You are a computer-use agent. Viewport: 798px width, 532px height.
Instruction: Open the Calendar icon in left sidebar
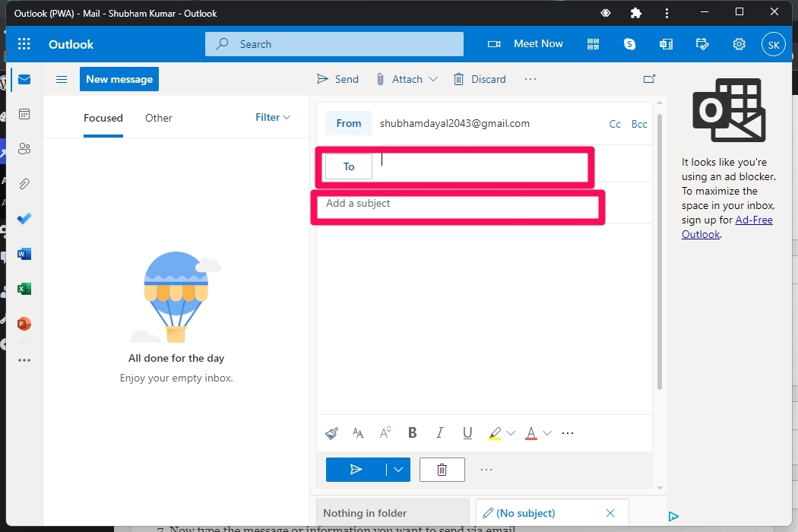click(24, 114)
